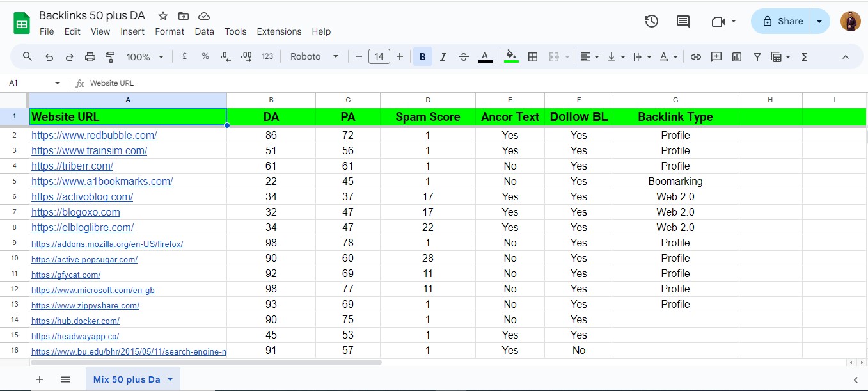
Task: Print the spreadsheet
Action: coord(90,56)
